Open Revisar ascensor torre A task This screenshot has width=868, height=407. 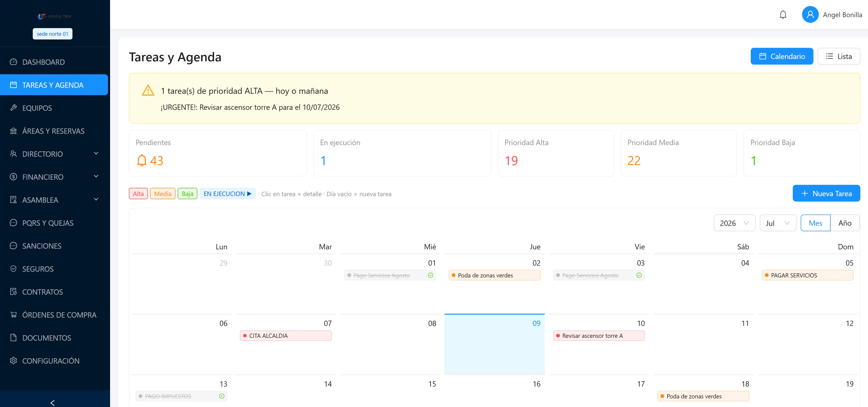598,335
